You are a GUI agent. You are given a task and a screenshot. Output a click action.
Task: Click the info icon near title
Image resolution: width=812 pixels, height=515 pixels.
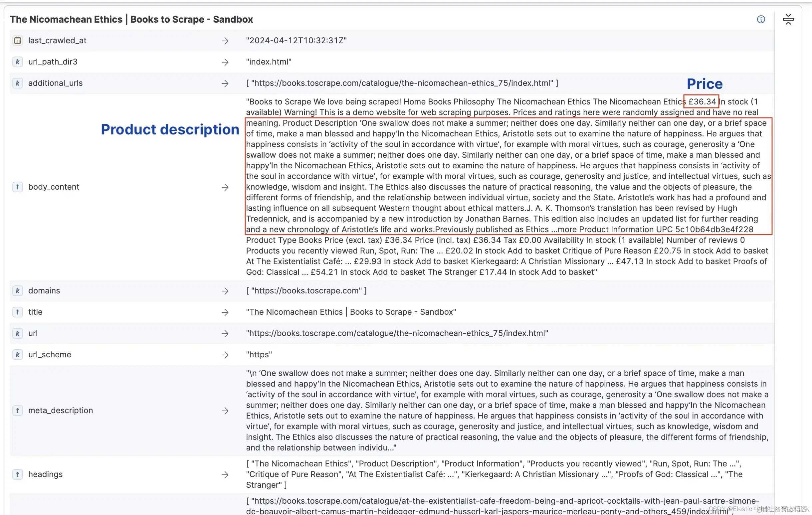coord(761,19)
